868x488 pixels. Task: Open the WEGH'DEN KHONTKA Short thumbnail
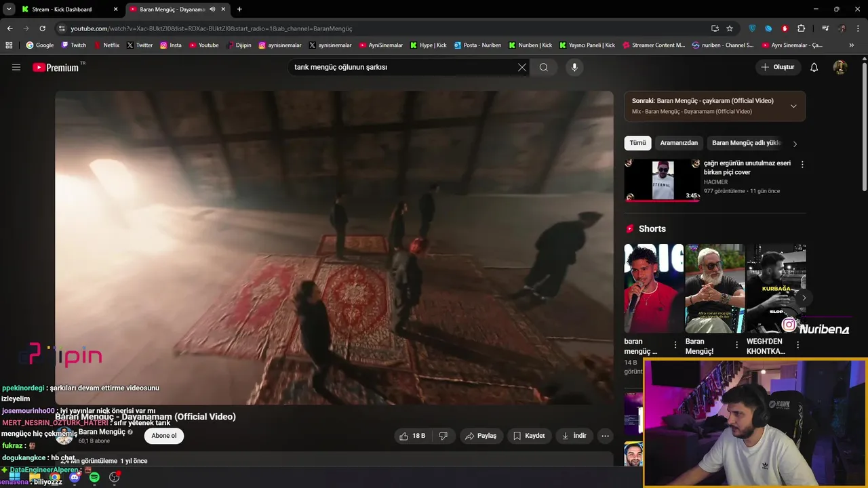pos(776,288)
